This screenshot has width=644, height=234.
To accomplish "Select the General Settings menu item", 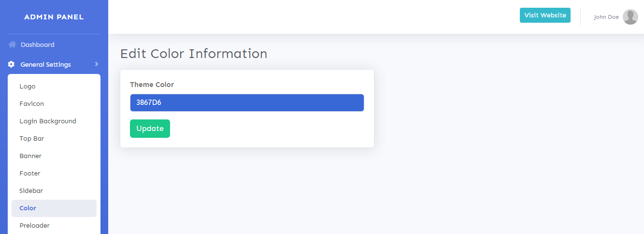I will (45, 64).
